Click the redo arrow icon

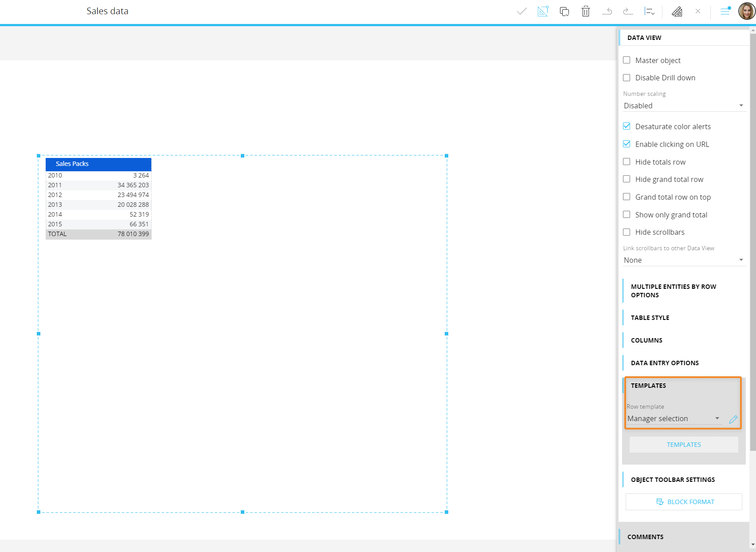pyautogui.click(x=628, y=12)
